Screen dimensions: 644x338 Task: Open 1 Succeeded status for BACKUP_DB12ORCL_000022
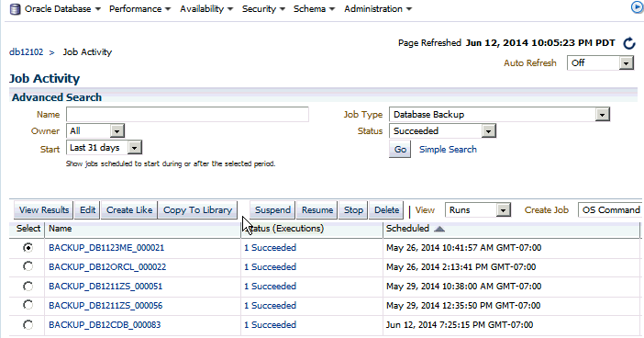270,267
